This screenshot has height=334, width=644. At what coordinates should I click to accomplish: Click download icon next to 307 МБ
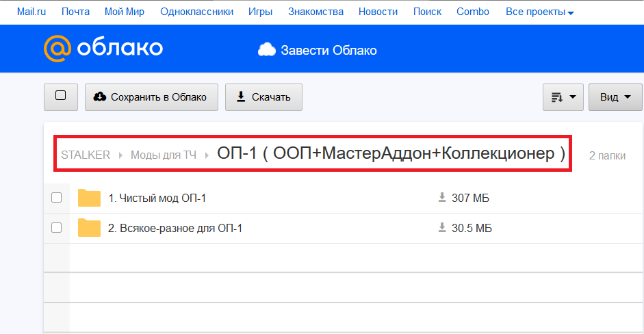click(442, 198)
